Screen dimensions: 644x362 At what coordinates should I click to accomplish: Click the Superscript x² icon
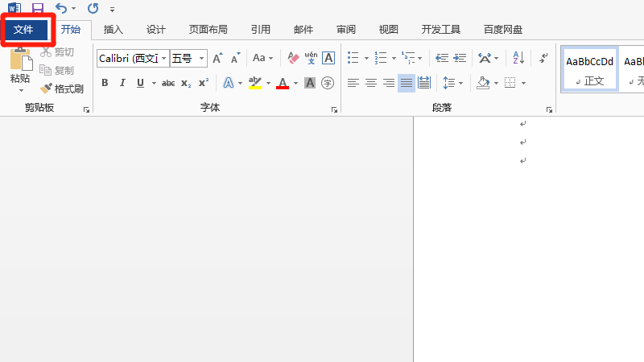coord(204,83)
